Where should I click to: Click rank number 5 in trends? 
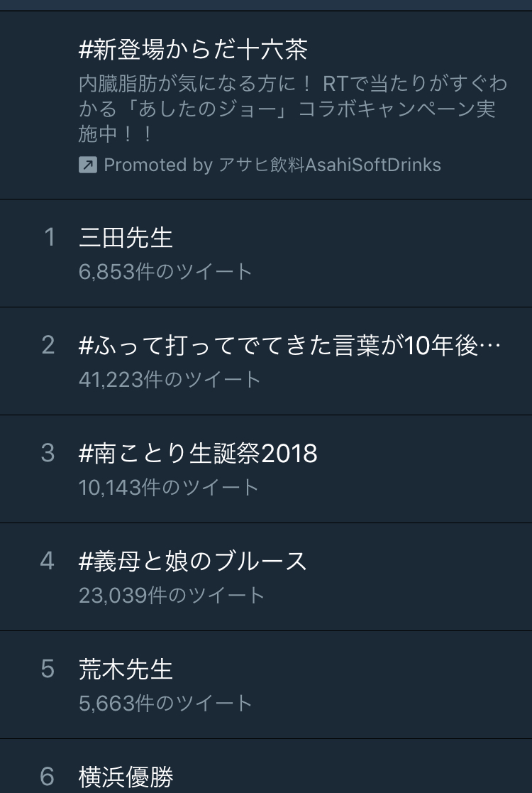[48, 669]
